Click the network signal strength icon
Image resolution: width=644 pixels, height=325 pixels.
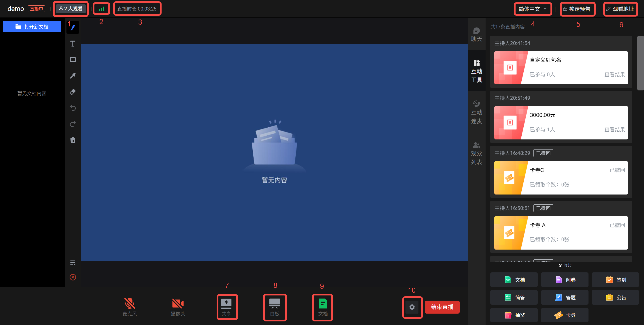coord(101,9)
